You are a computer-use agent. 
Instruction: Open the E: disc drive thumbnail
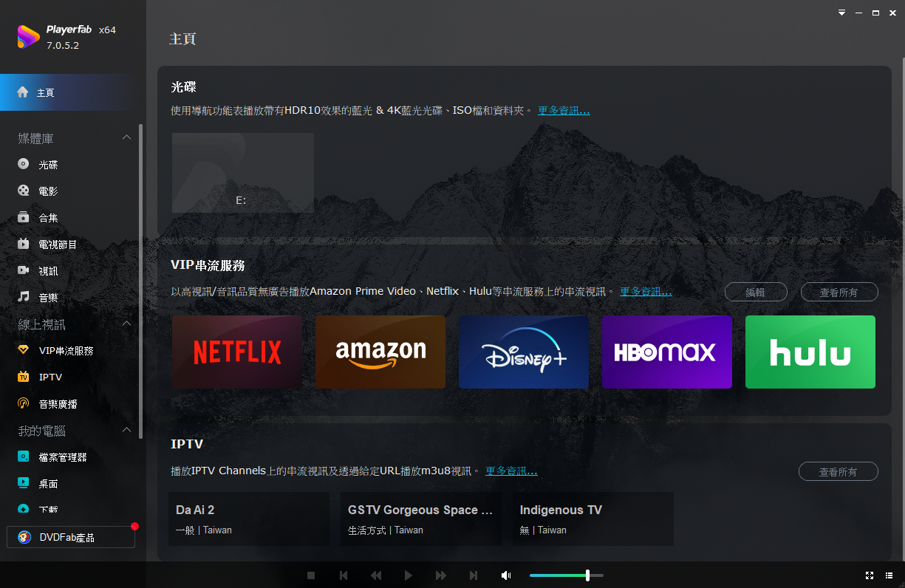(x=243, y=173)
